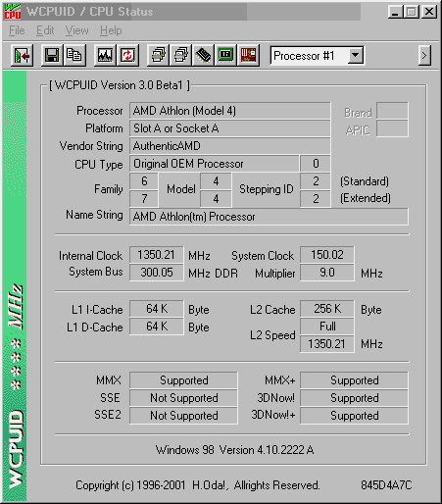
Task: Open the View menu
Action: tap(76, 30)
